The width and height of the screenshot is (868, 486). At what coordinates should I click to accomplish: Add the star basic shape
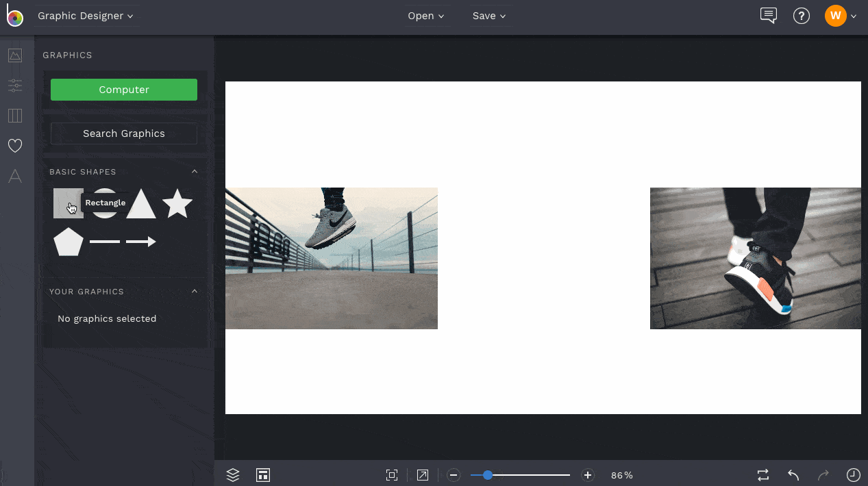177,203
